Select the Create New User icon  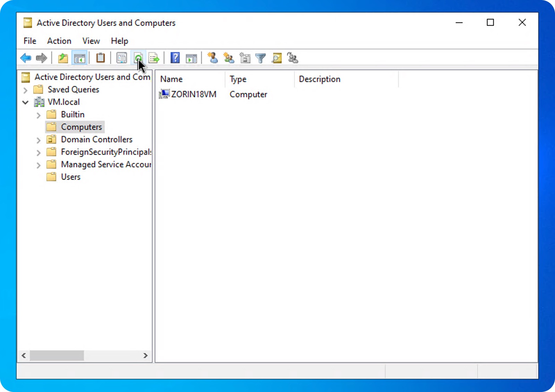[213, 58]
